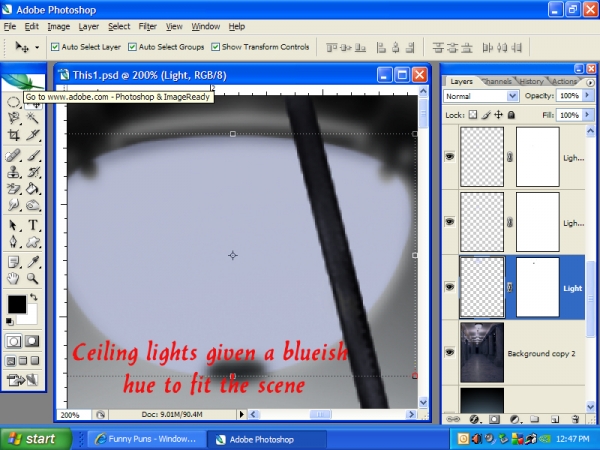Toggle lock image pixels brush icon

pyautogui.click(x=486, y=115)
